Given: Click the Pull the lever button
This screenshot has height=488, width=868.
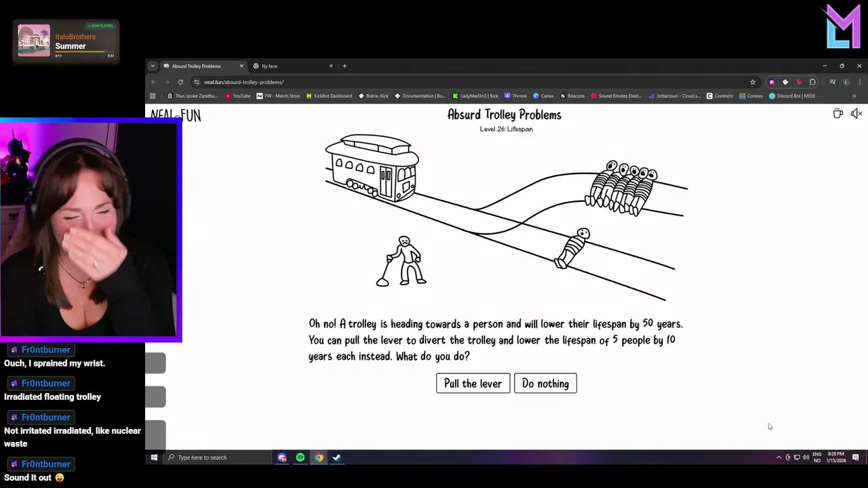Looking at the screenshot, I should tap(473, 384).
